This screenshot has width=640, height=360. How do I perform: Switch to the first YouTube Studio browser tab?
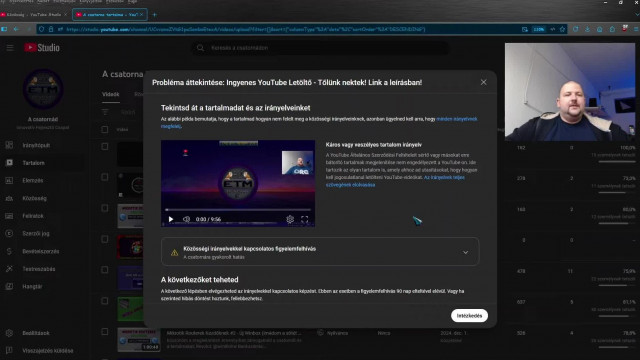(x=34, y=15)
